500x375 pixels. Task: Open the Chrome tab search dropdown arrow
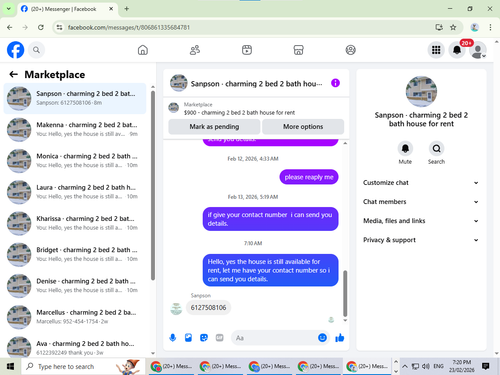(9, 9)
